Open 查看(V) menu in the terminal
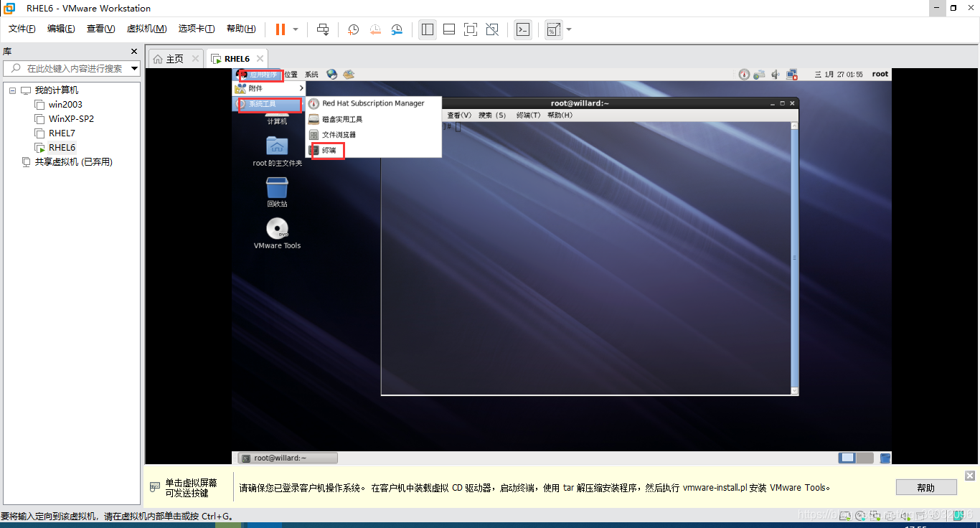Viewport: 980px width, 528px height. [x=459, y=115]
